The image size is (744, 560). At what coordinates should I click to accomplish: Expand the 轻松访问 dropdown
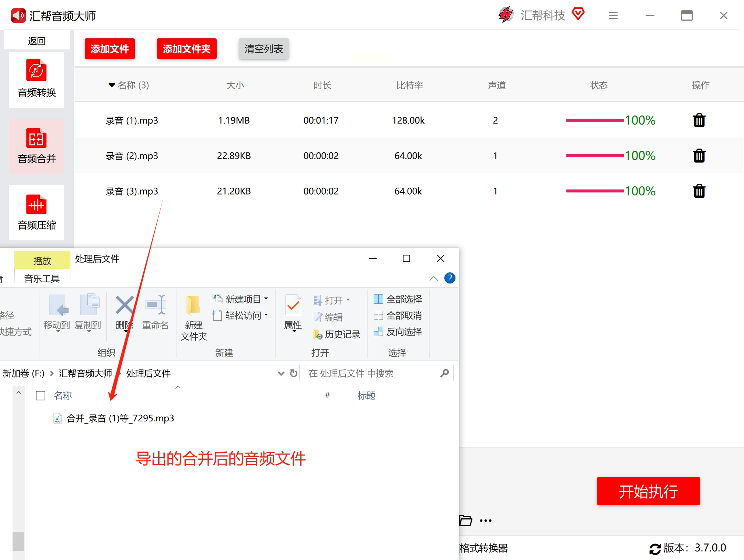266,315
